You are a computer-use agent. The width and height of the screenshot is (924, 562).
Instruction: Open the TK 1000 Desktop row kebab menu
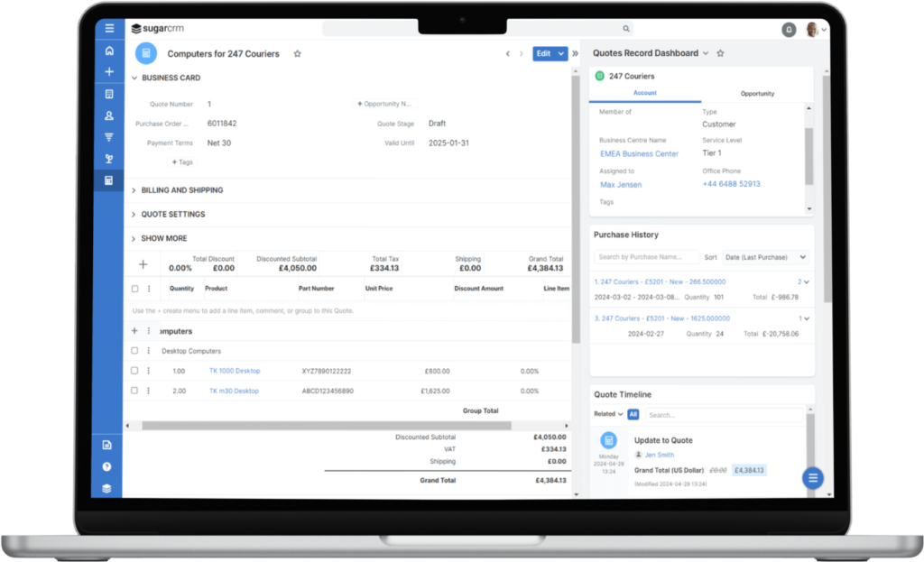pos(149,371)
